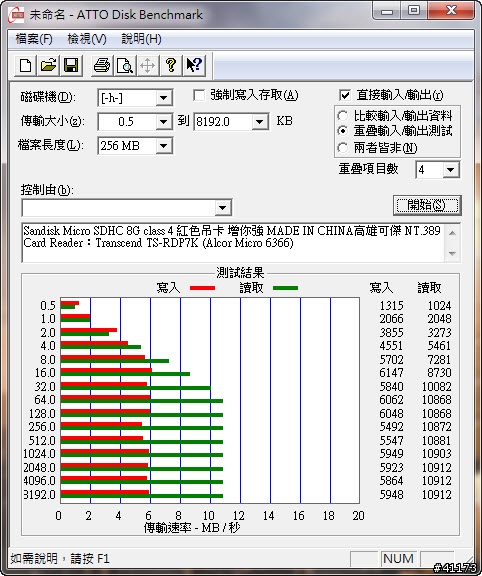This screenshot has width=482, height=576.
Task: Open a saved benchmark file icon
Action: pyautogui.click(x=48, y=66)
